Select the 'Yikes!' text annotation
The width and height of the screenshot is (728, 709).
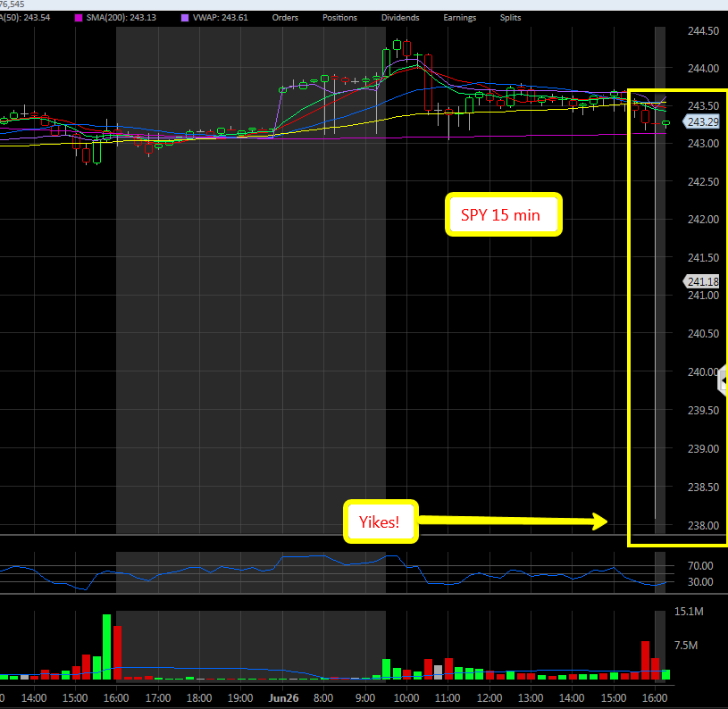pyautogui.click(x=381, y=521)
